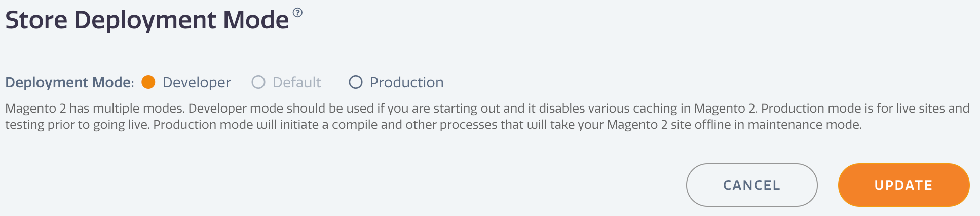Open the help icon beside Store Deployment Mode
980x216 pixels.
298,13
